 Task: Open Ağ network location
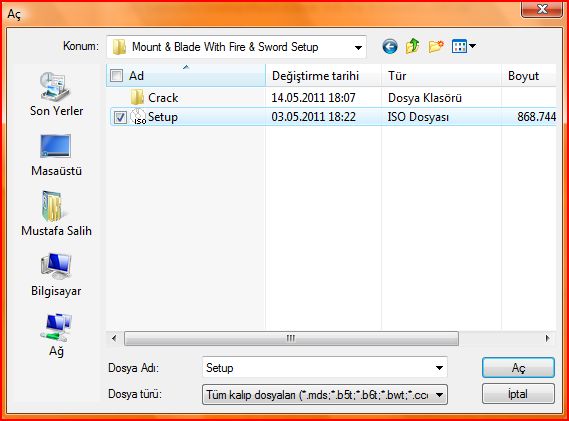pos(56,335)
